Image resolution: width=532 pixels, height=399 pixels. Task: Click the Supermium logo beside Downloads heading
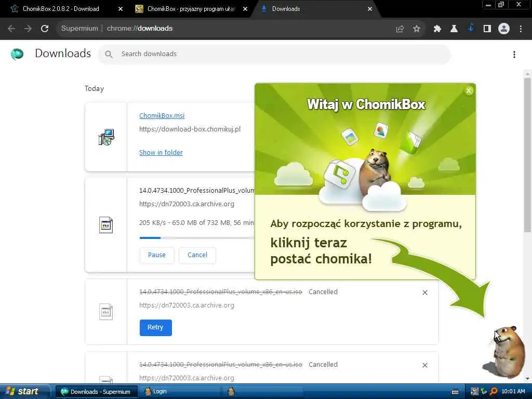click(x=17, y=54)
